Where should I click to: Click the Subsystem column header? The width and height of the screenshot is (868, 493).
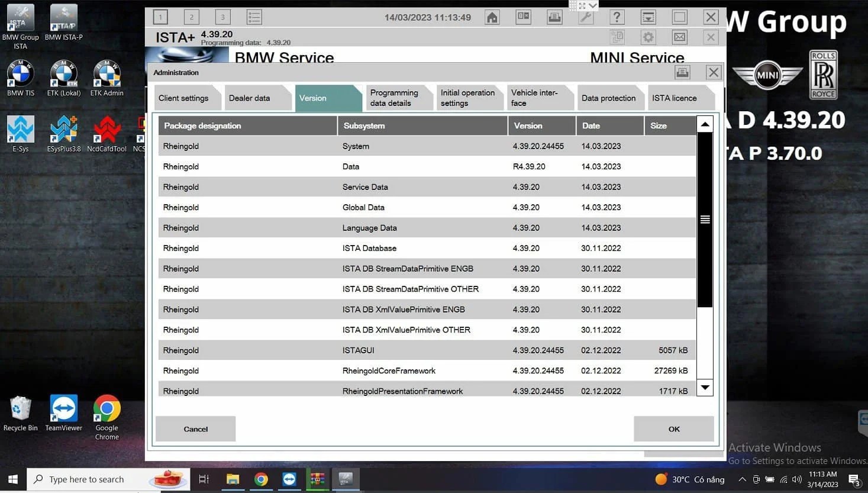(x=422, y=125)
